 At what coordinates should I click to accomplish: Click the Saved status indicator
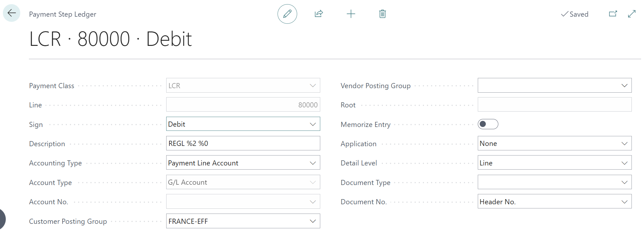point(575,14)
